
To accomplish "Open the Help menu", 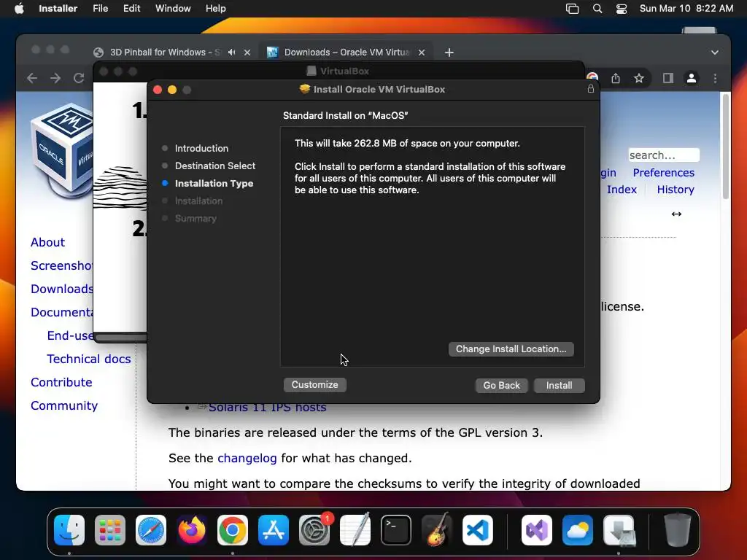I will tap(216, 9).
